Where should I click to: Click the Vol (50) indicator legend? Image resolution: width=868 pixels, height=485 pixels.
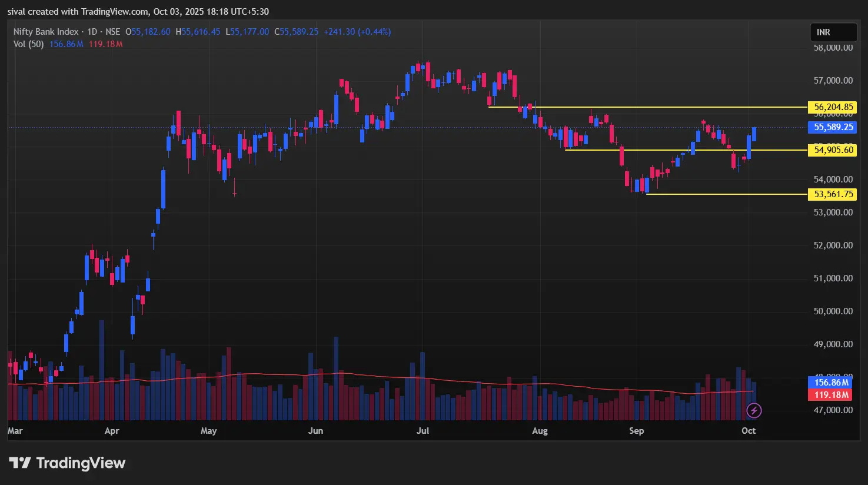point(28,44)
